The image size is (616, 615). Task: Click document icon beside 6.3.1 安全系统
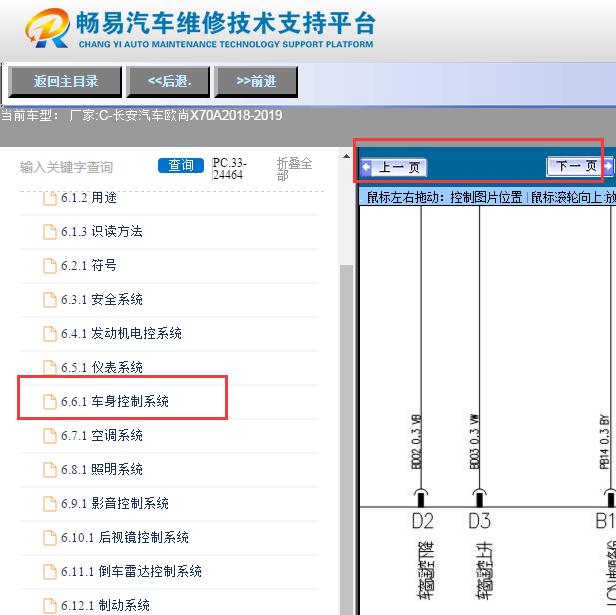[x=50, y=299]
